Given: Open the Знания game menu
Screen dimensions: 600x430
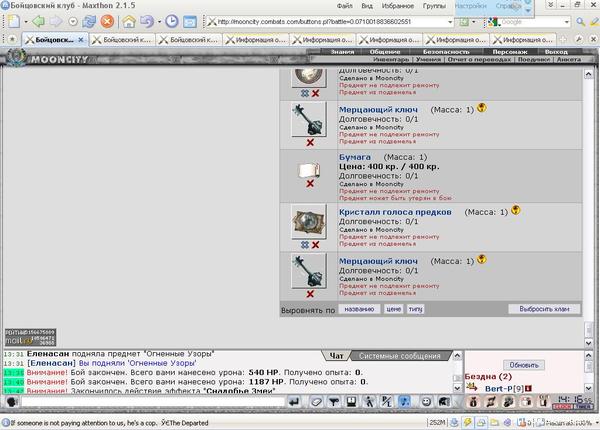Looking at the screenshot, I should coord(342,52).
